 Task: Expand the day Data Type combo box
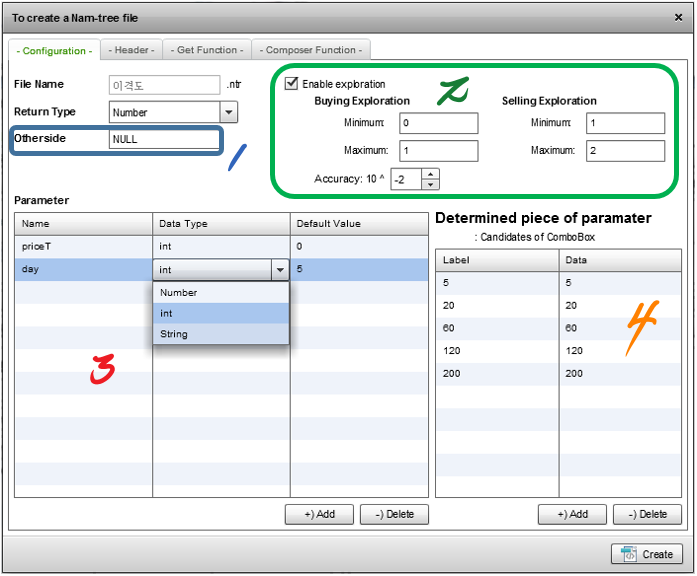(280, 270)
